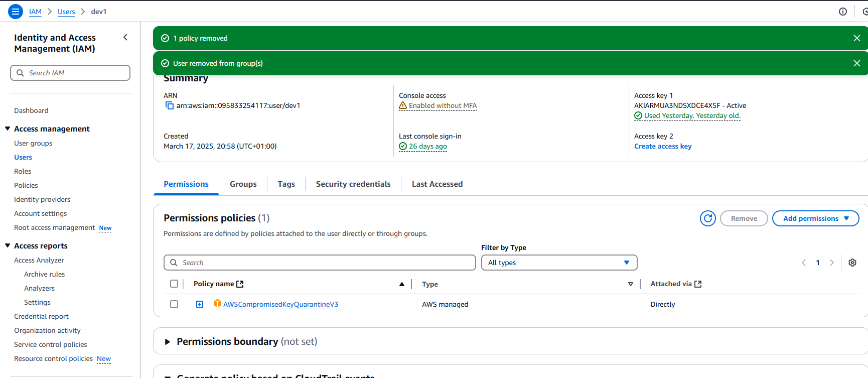Sort ascending by Policy name arrow
The height and width of the screenshot is (378, 868).
click(x=402, y=284)
